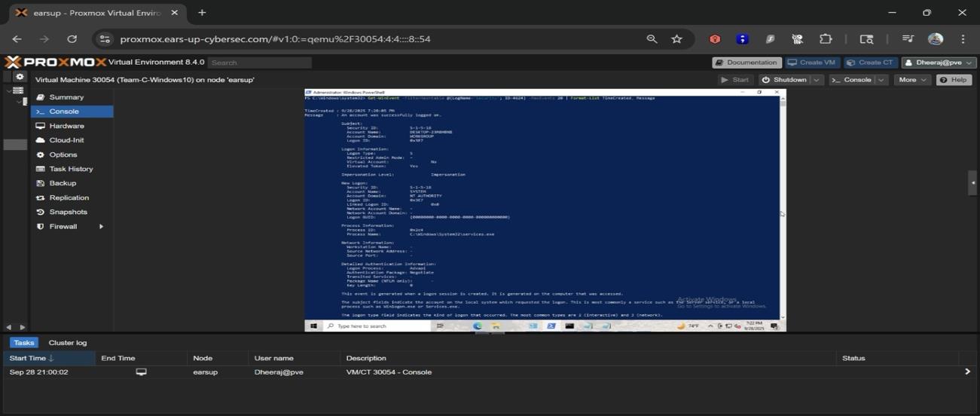The width and height of the screenshot is (980, 416).
Task: Open the Replication section
Action: [x=72, y=197]
